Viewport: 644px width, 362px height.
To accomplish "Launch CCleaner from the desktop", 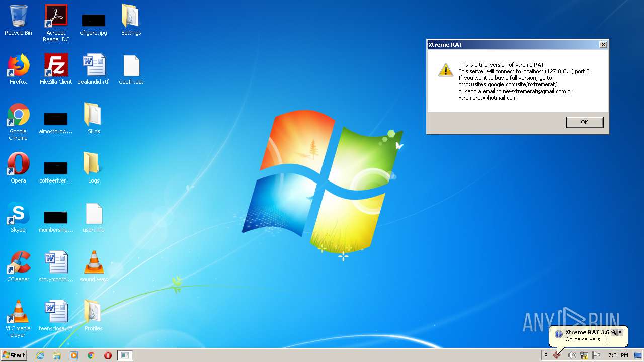I will click(18, 266).
